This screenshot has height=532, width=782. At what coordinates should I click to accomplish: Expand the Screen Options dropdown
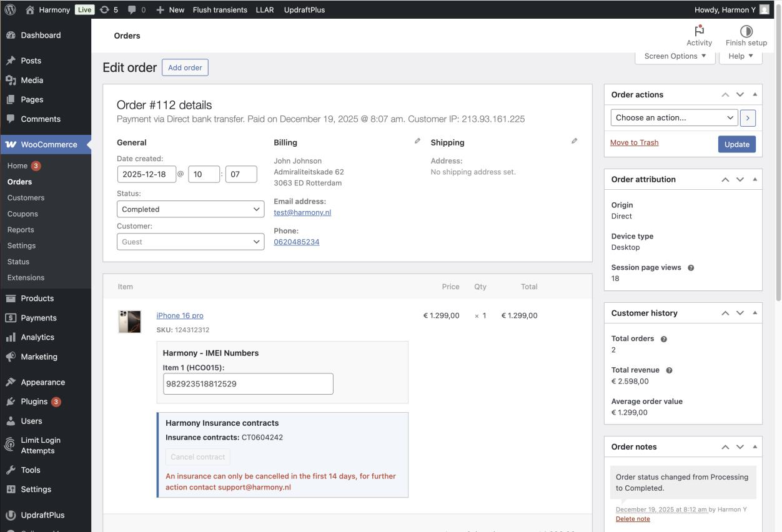pyautogui.click(x=675, y=56)
